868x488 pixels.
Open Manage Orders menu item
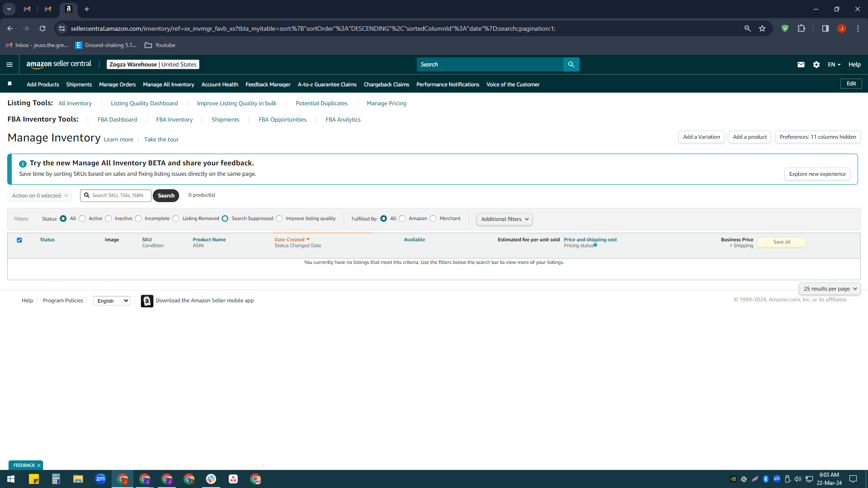coord(117,84)
